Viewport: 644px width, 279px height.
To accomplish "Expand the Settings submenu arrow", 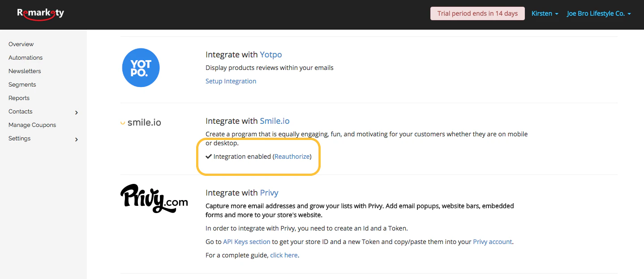I will click(x=77, y=139).
